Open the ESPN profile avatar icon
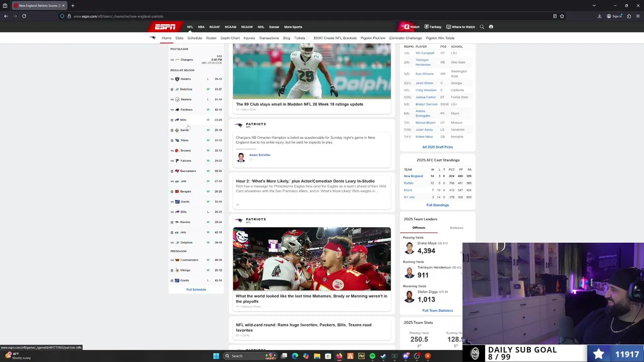This screenshot has height=362, width=644. pos(491,27)
